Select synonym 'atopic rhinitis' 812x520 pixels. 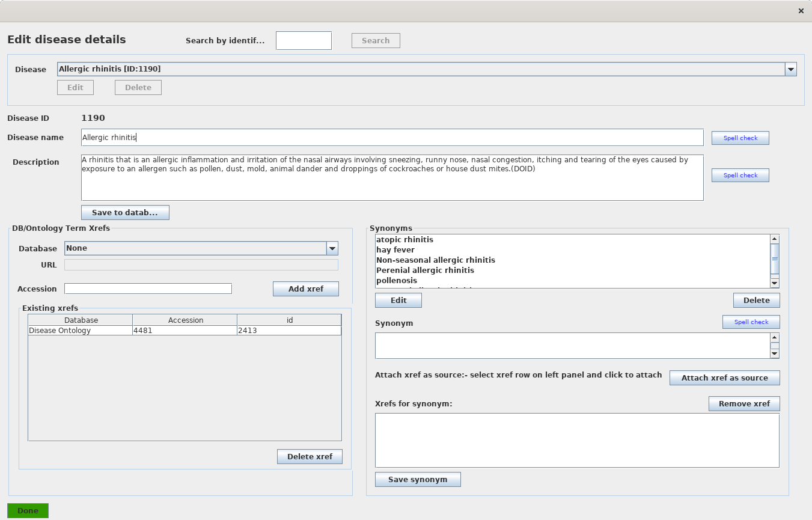(572, 240)
